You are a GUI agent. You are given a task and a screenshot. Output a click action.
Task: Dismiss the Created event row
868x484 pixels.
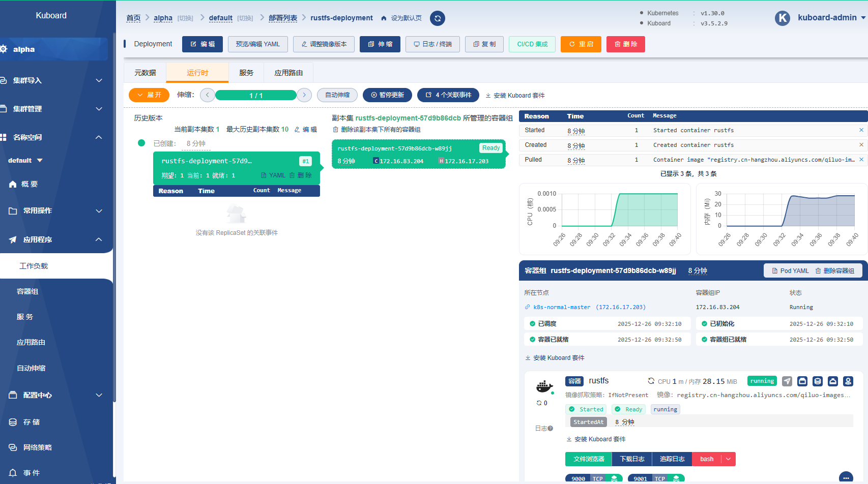coord(861,145)
